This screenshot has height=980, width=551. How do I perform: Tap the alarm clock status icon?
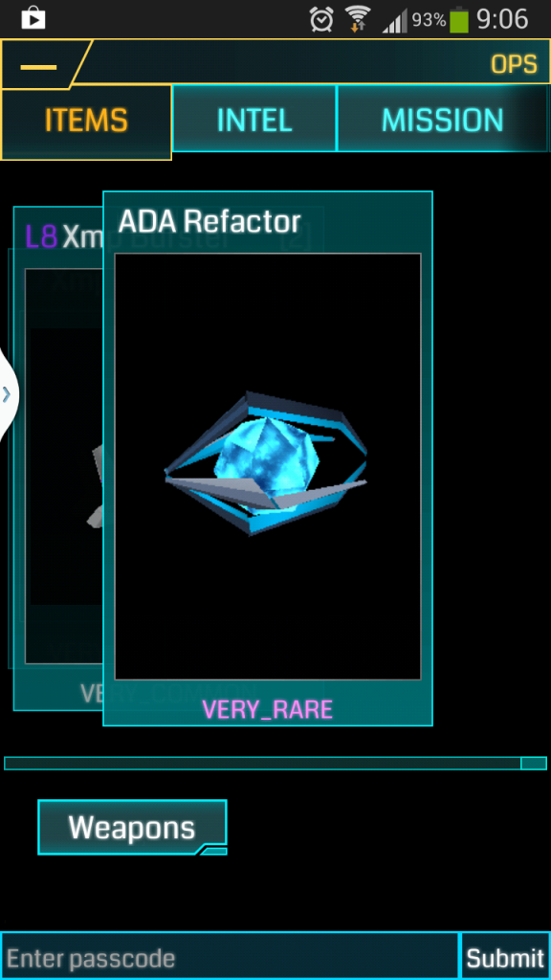pos(321,20)
